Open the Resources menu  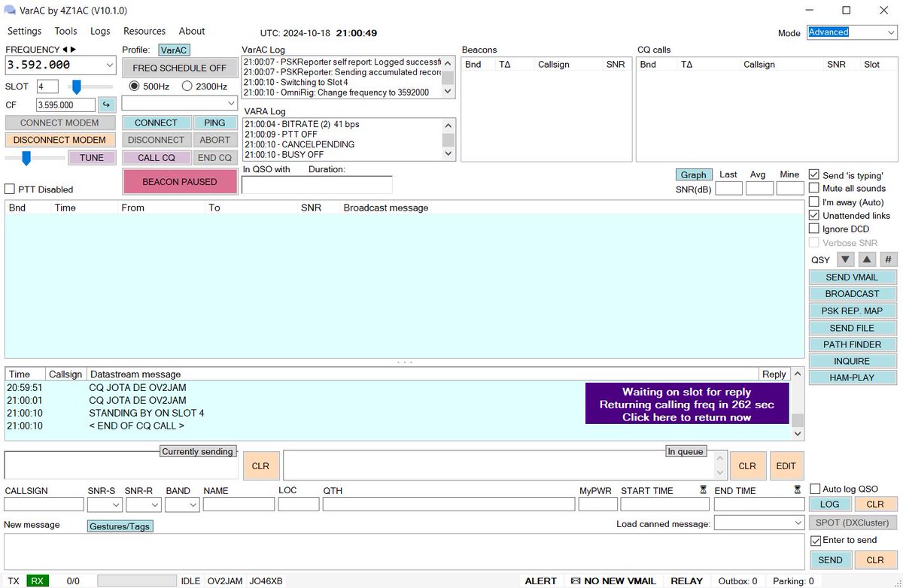[144, 31]
